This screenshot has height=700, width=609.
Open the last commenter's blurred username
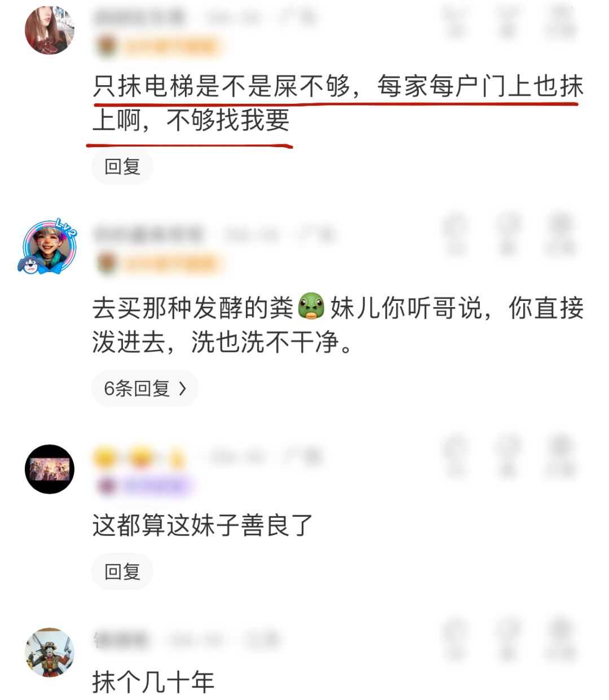[x=121, y=640]
